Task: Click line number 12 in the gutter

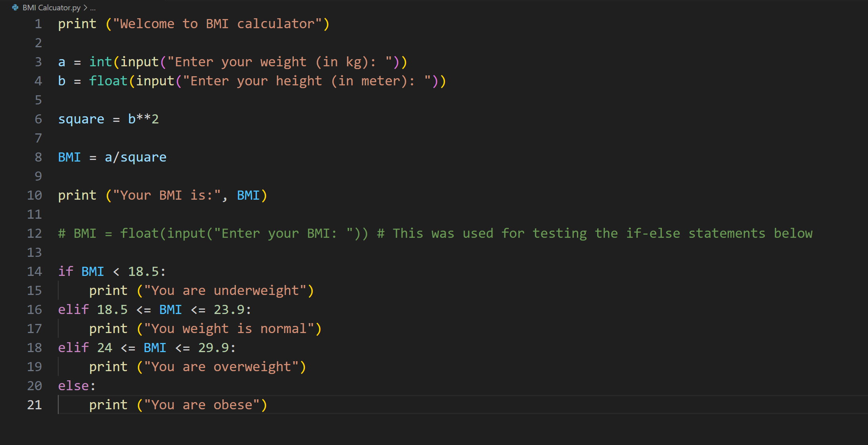Action: 34,233
